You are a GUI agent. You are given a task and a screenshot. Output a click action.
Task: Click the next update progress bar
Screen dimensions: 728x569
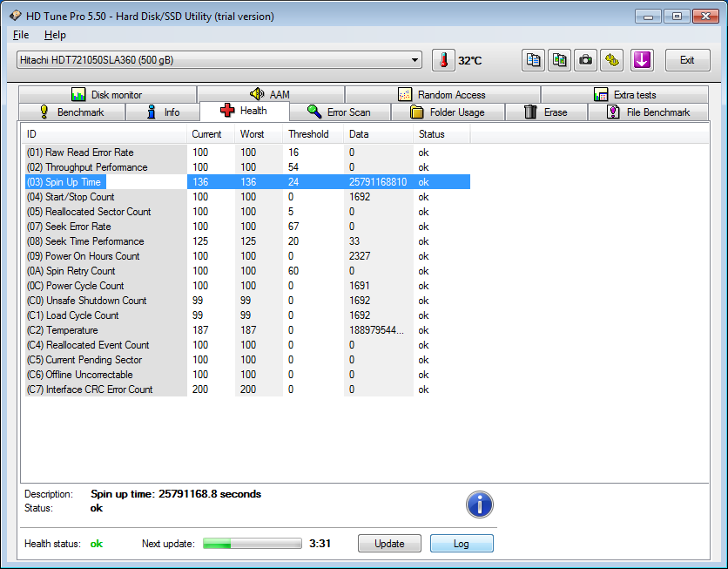click(x=253, y=544)
